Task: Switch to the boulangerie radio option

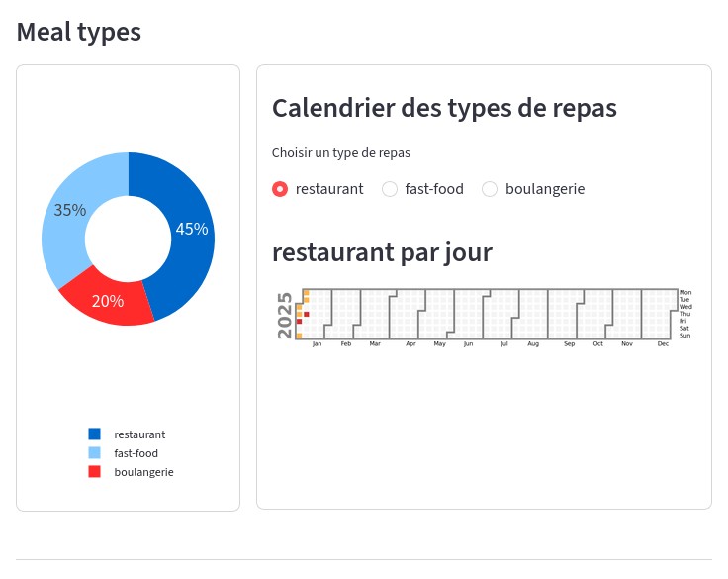Action: [490, 189]
